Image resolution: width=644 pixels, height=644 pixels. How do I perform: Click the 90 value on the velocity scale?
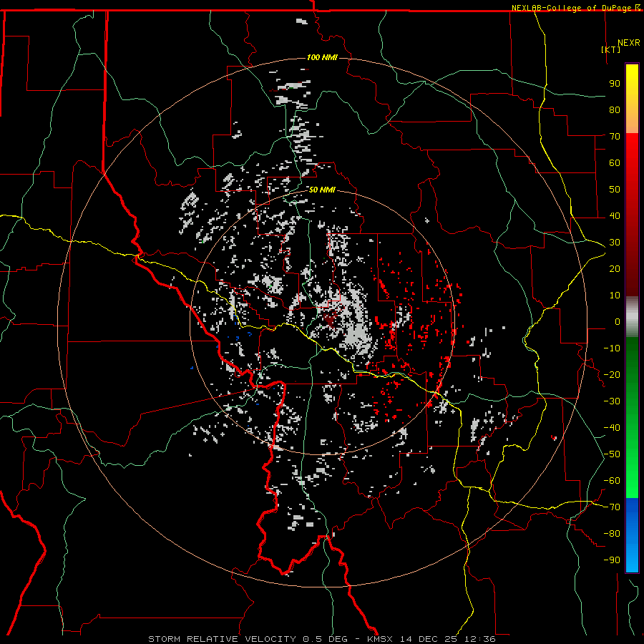[615, 84]
